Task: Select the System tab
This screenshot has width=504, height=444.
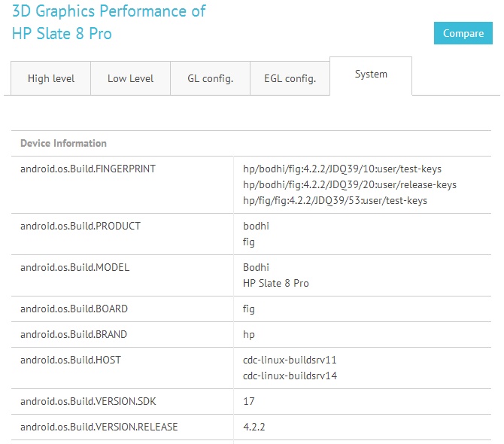Action: (371, 76)
